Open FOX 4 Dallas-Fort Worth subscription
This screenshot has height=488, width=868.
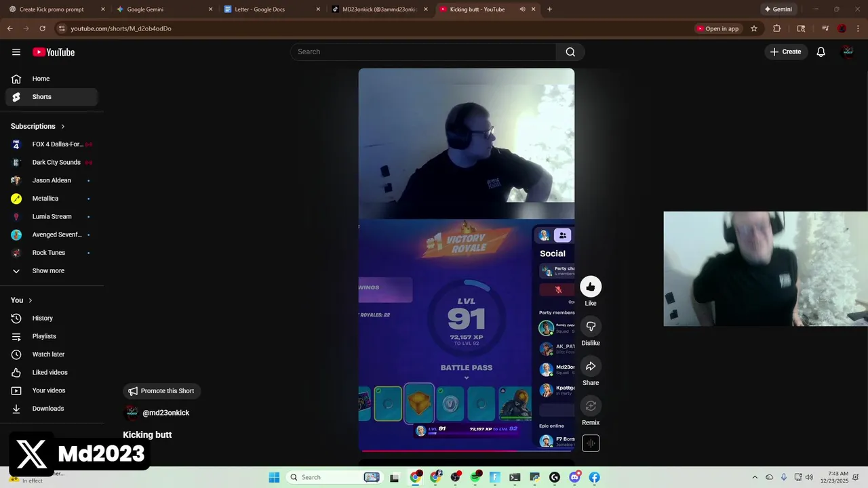click(x=51, y=144)
